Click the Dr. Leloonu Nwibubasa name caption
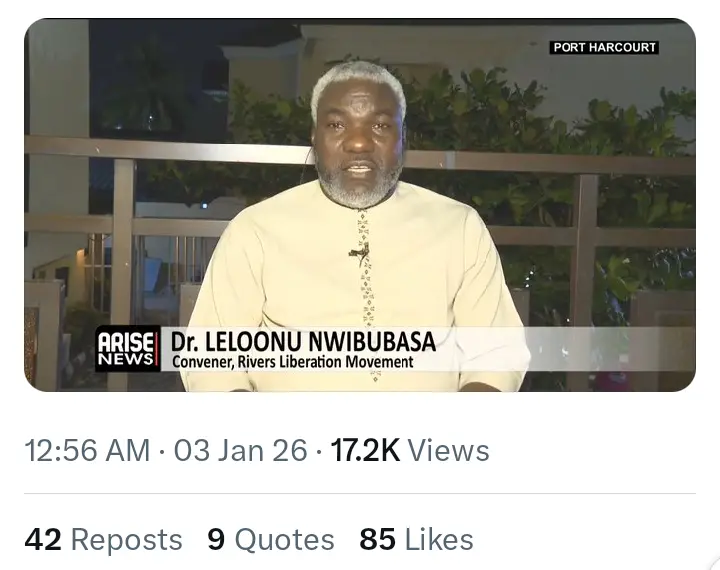The height and width of the screenshot is (570, 720). point(303,341)
